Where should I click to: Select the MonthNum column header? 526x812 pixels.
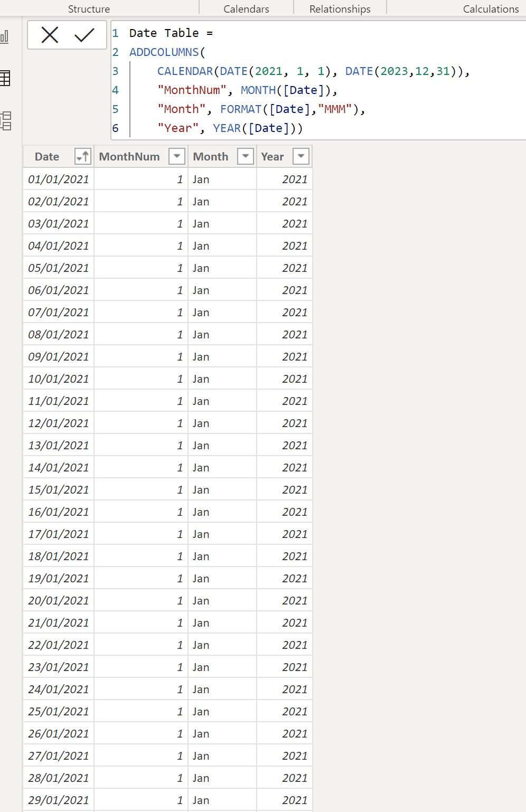[129, 156]
